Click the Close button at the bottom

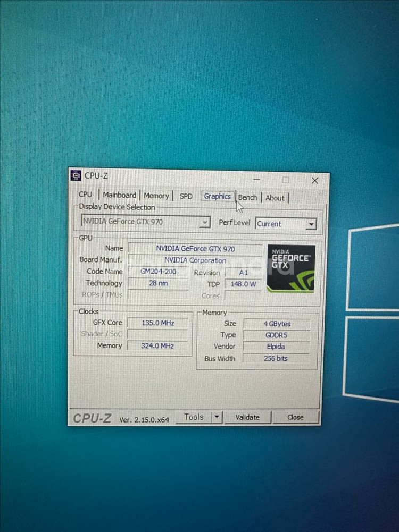pos(295,417)
